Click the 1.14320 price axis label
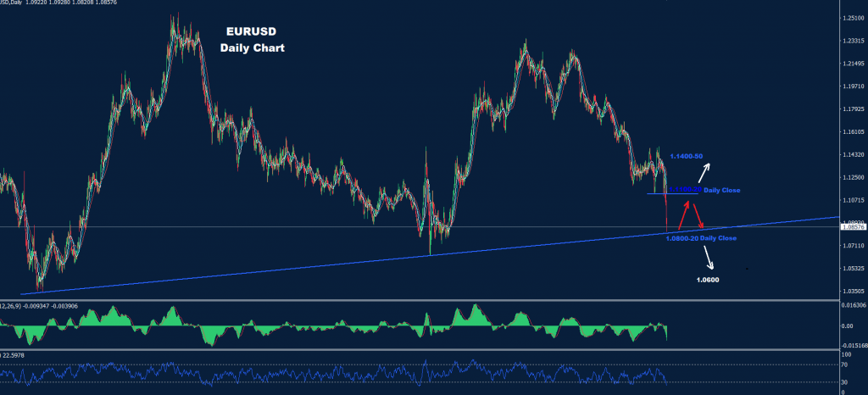The height and width of the screenshot is (395, 868). pyautogui.click(x=854, y=154)
